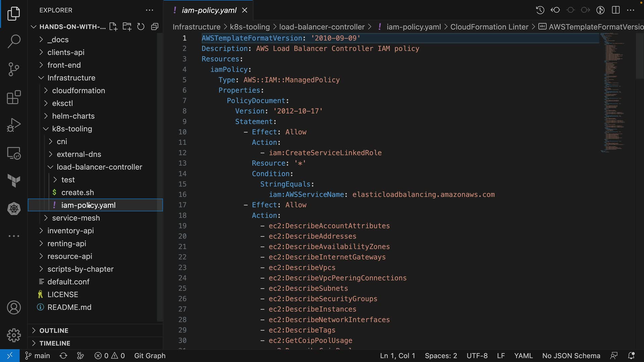Viewport: 644px width, 362px height.
Task: Collapse the k8s-tooling folder
Action: click(x=72, y=129)
